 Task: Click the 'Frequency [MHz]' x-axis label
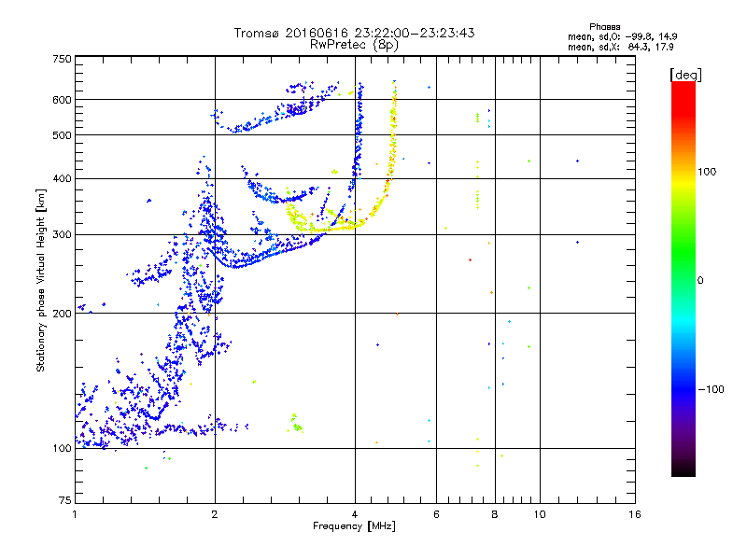354,526
